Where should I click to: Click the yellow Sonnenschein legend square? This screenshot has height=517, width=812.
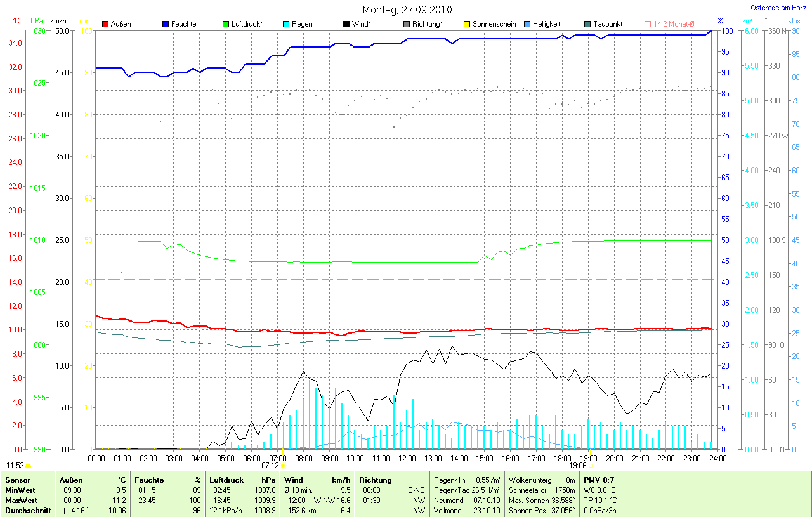[467, 24]
